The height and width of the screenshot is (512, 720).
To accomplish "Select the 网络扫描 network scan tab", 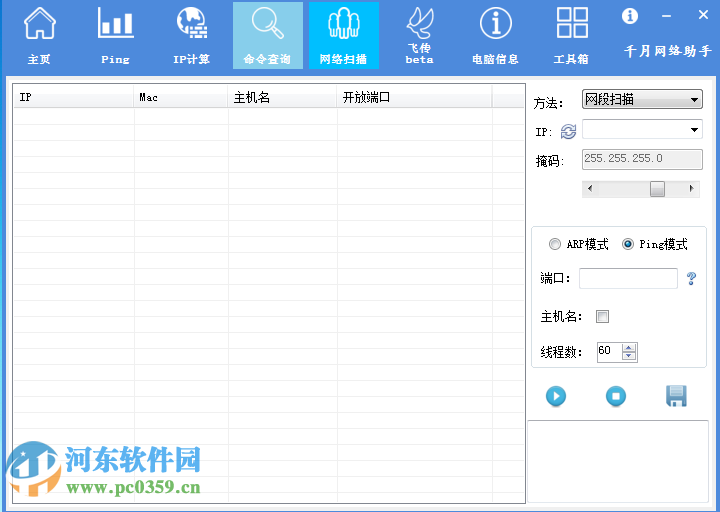I will [343, 36].
